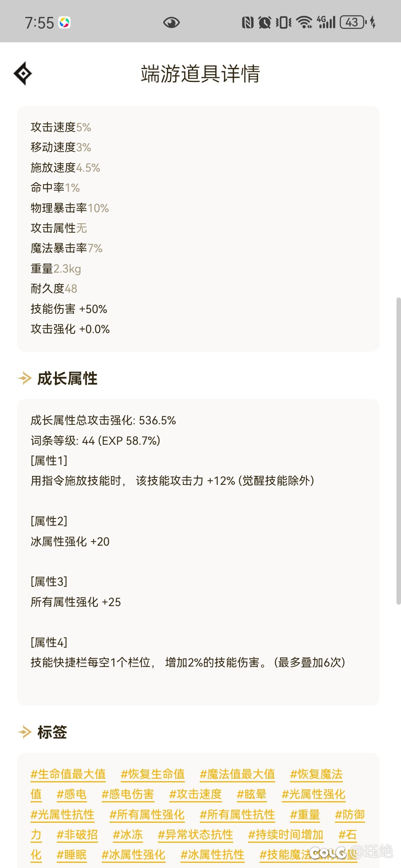Screen dimensions: 401x868
Task: Tap the battery level indicator
Action: [x=352, y=23]
